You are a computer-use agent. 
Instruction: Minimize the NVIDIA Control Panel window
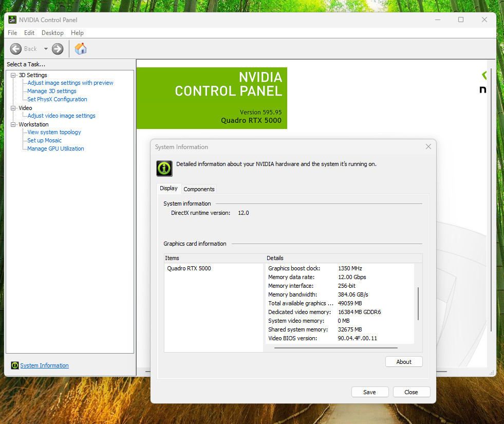click(x=437, y=20)
